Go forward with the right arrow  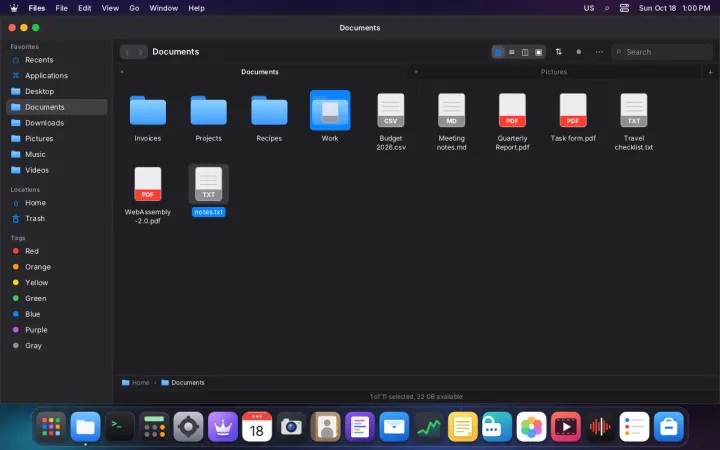click(x=141, y=52)
